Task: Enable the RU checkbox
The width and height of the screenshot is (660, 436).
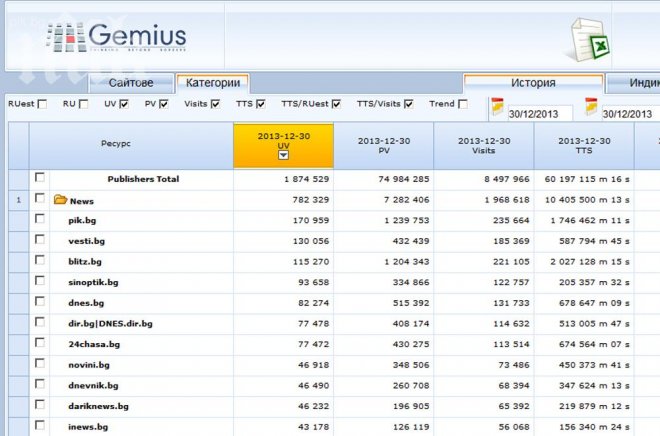Action: pyautogui.click(x=83, y=104)
